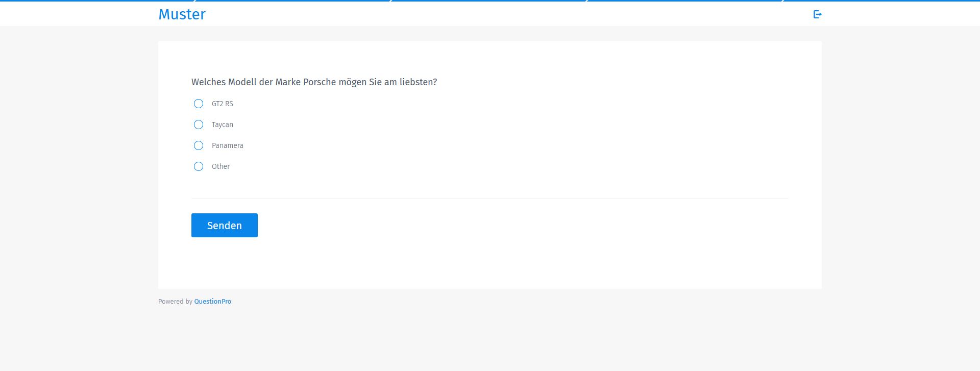
Task: Choose the Taycan radio option
Action: point(199,125)
